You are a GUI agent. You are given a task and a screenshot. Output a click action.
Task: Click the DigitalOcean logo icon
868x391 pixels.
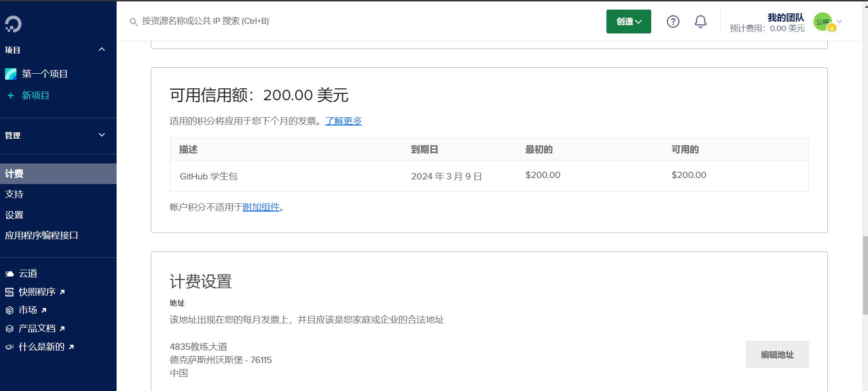[x=13, y=24]
